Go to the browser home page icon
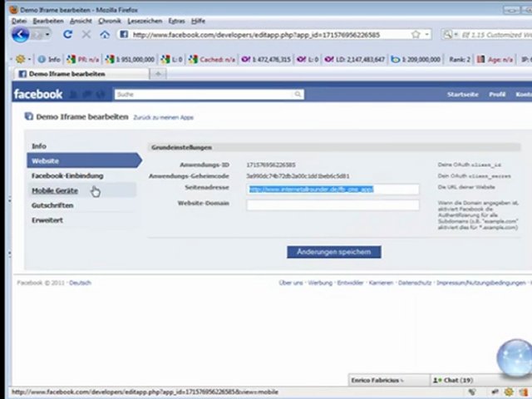Viewport: 532px width, 399px height. [105, 34]
